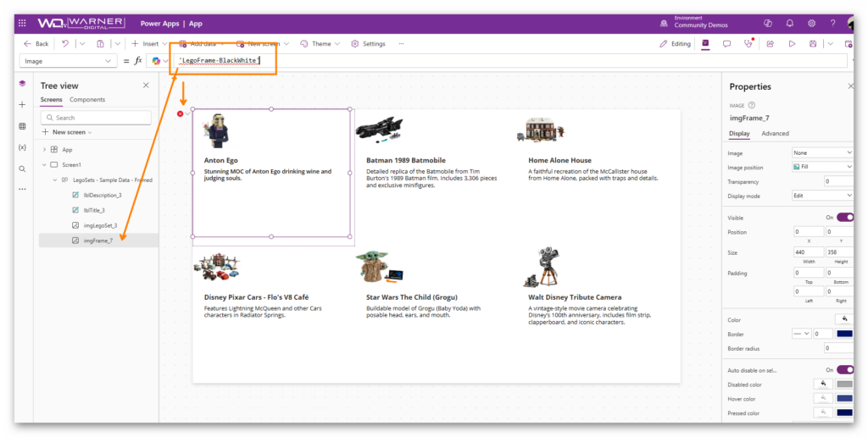The width and height of the screenshot is (868, 437).
Task: Switch to the Display properties tab
Action: pos(739,133)
